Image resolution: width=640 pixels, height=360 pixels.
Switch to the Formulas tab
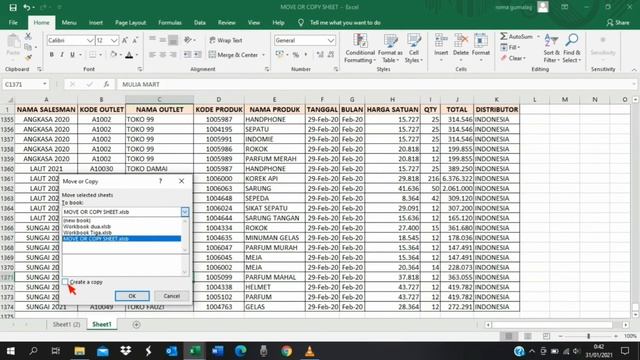(170, 23)
